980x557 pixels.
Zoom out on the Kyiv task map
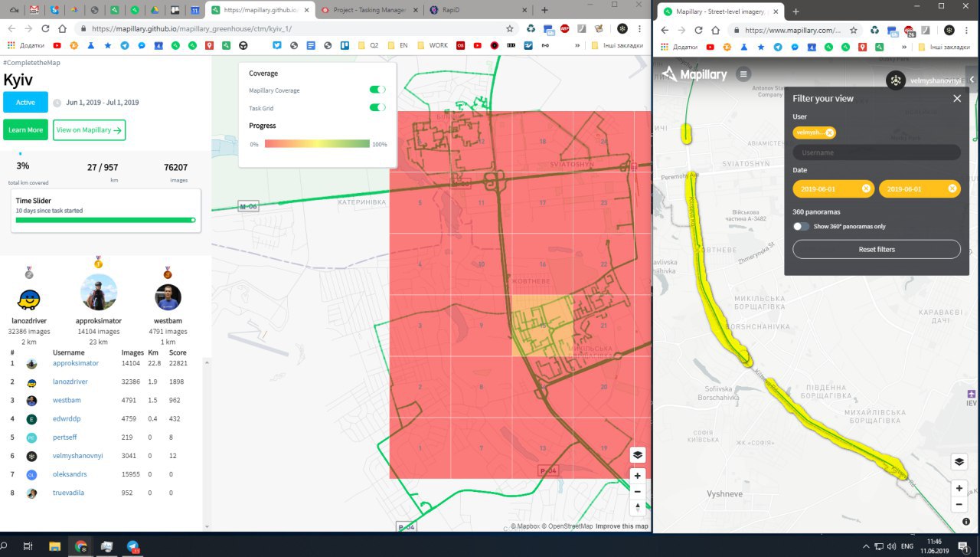638,491
